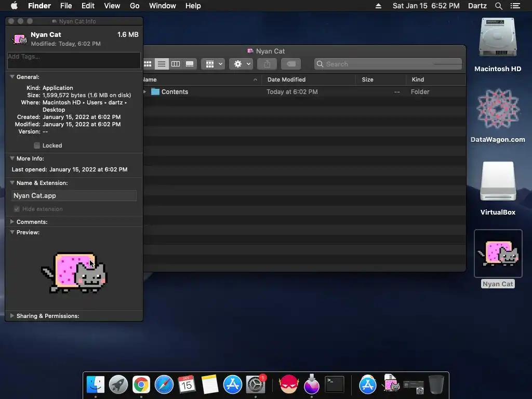The image size is (532, 399).
Task: Open Calendar from the Dock
Action: point(187,384)
